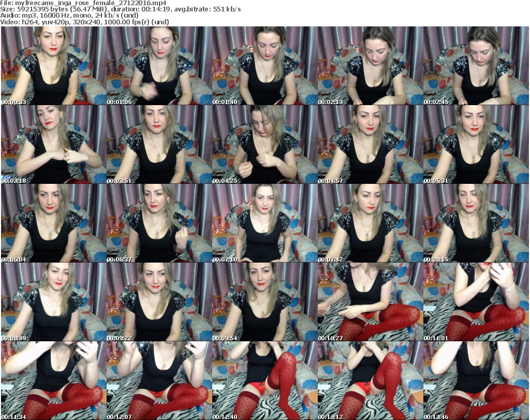Open the frame at 00:03:18
Image resolution: width=530 pixels, height=420 pixels.
click(x=53, y=144)
